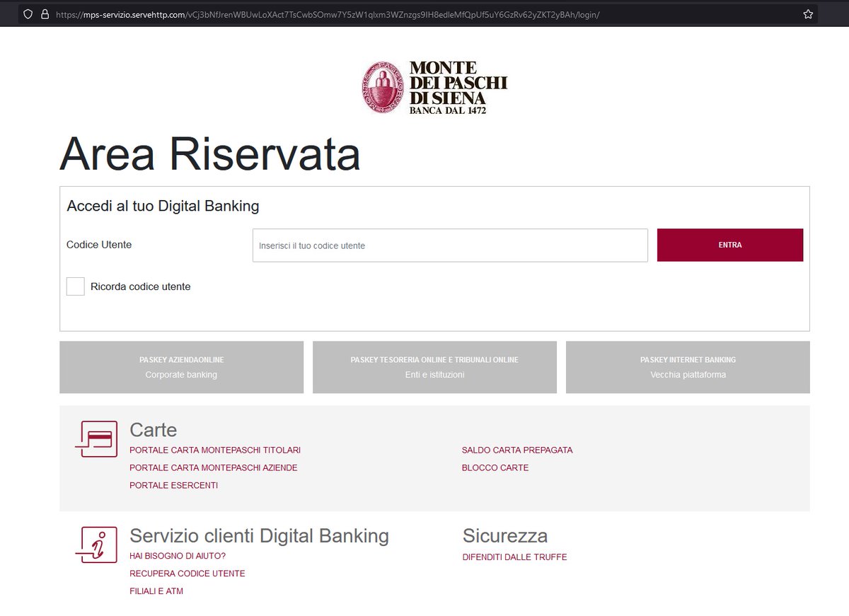
Task: Click the Carte section heading
Action: pos(154,430)
